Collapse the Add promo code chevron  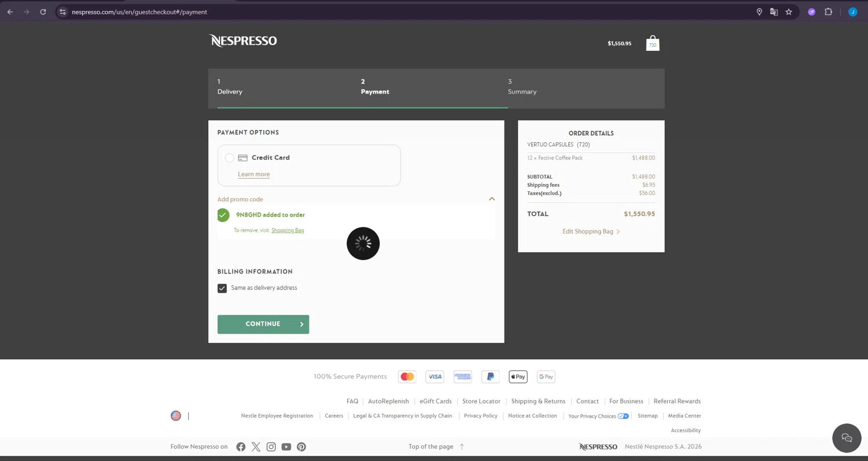[492, 199]
